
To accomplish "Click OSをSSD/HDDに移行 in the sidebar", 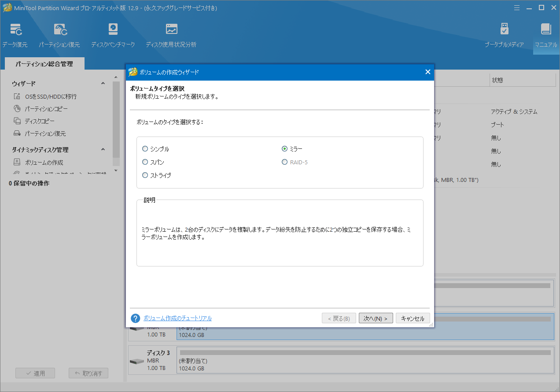I will tap(51, 96).
